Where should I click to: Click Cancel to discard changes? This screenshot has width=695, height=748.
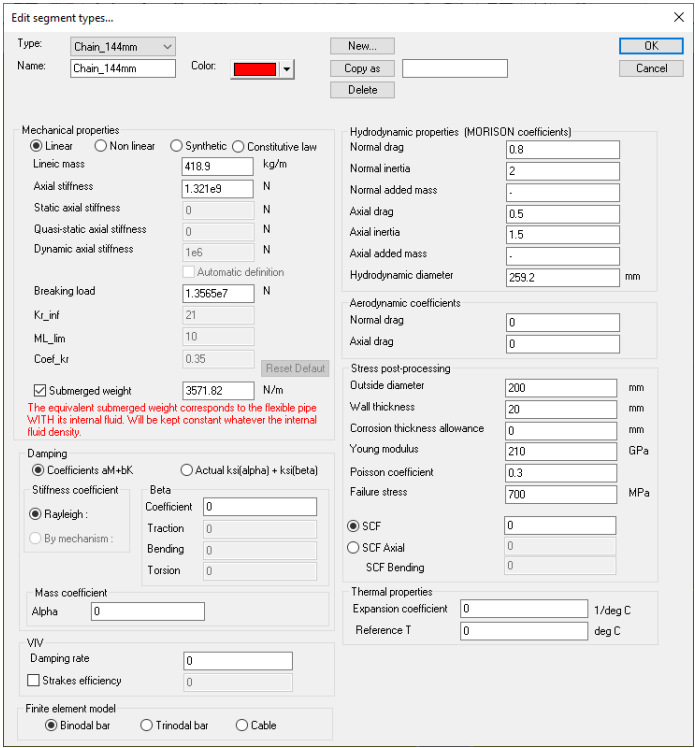[650, 68]
